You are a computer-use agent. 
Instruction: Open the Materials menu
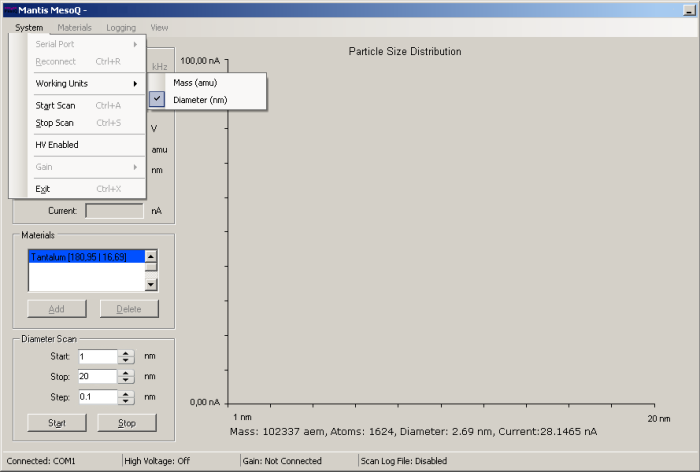click(x=74, y=28)
